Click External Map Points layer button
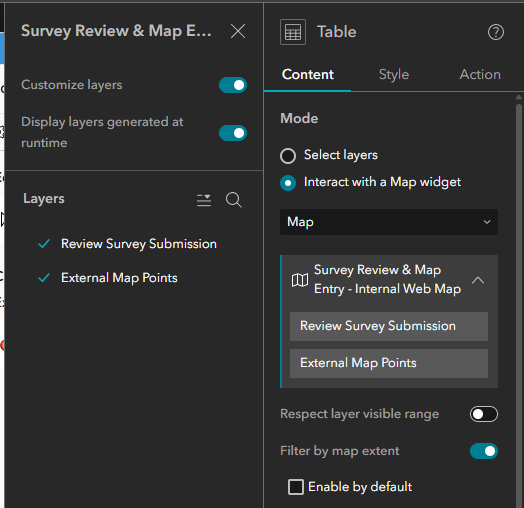The width and height of the screenshot is (524, 508). [x=389, y=363]
